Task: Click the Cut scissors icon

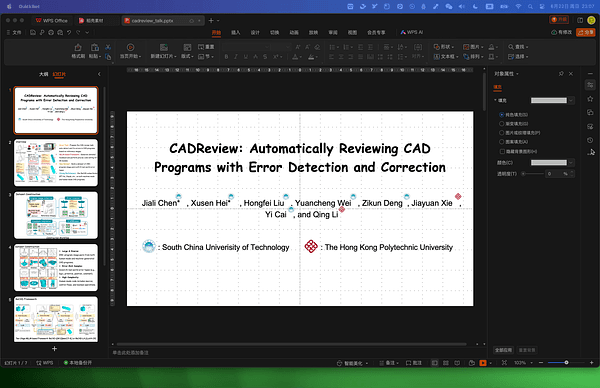Action: 108,47
